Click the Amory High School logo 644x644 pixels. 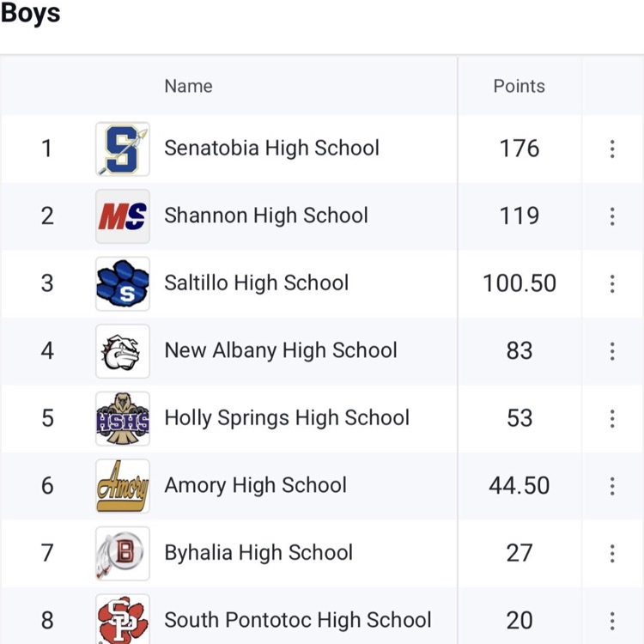click(123, 485)
